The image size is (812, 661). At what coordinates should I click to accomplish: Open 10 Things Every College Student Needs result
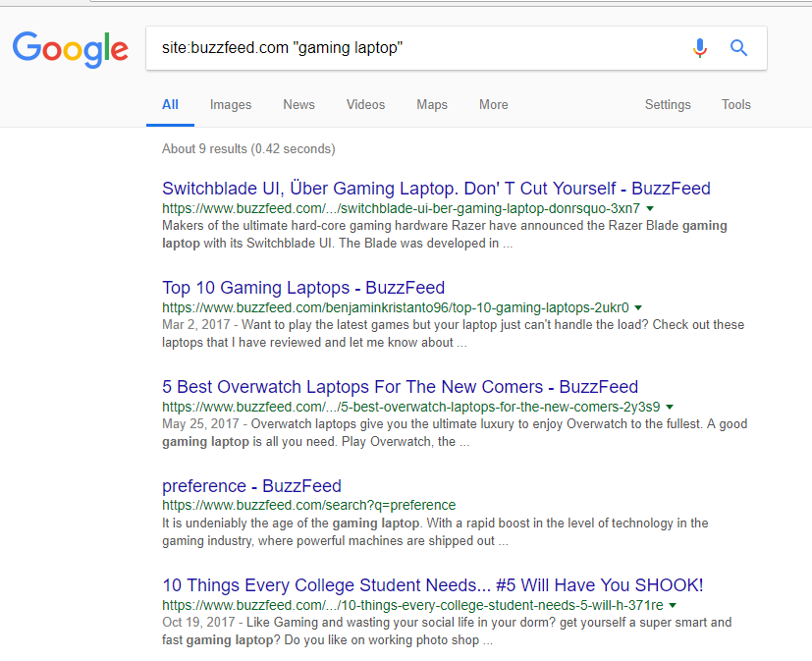433,585
